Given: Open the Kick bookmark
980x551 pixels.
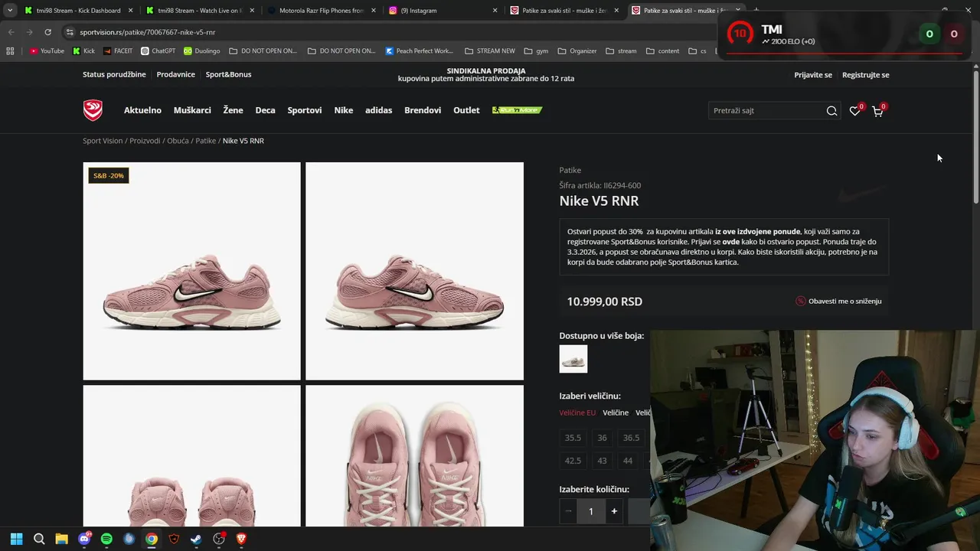Looking at the screenshot, I should pos(84,51).
